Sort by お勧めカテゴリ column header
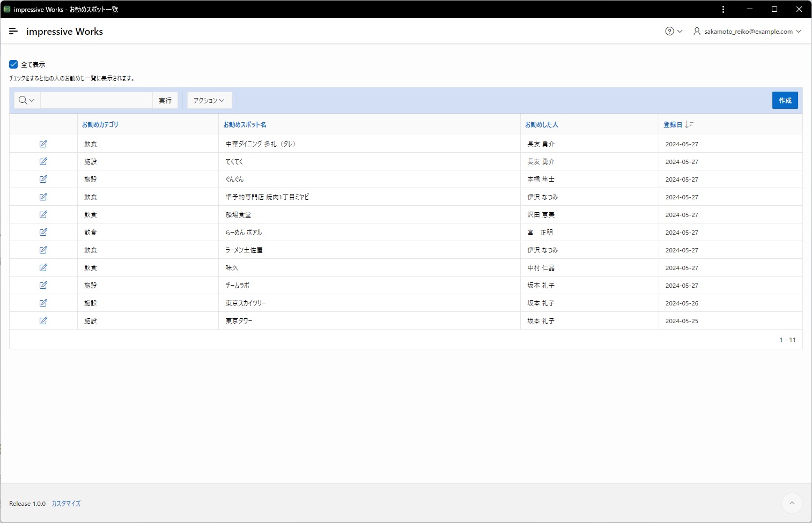Screen dimensions: 812x523 pyautogui.click(x=100, y=124)
